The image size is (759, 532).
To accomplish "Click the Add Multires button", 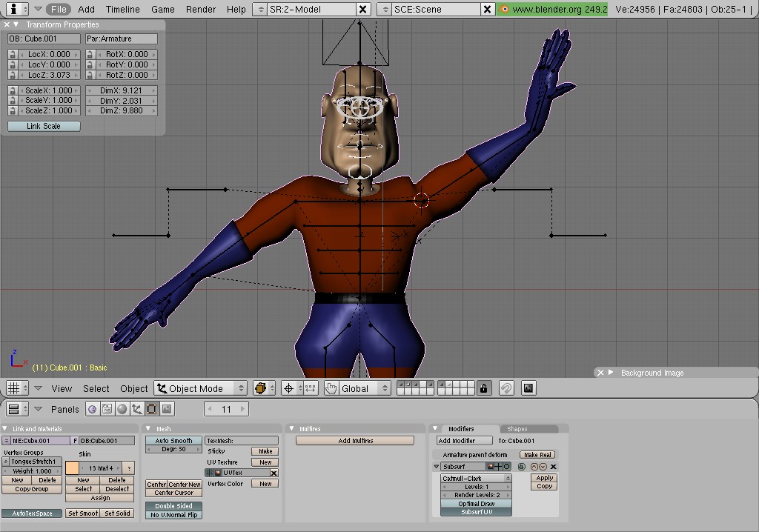I will [x=355, y=441].
